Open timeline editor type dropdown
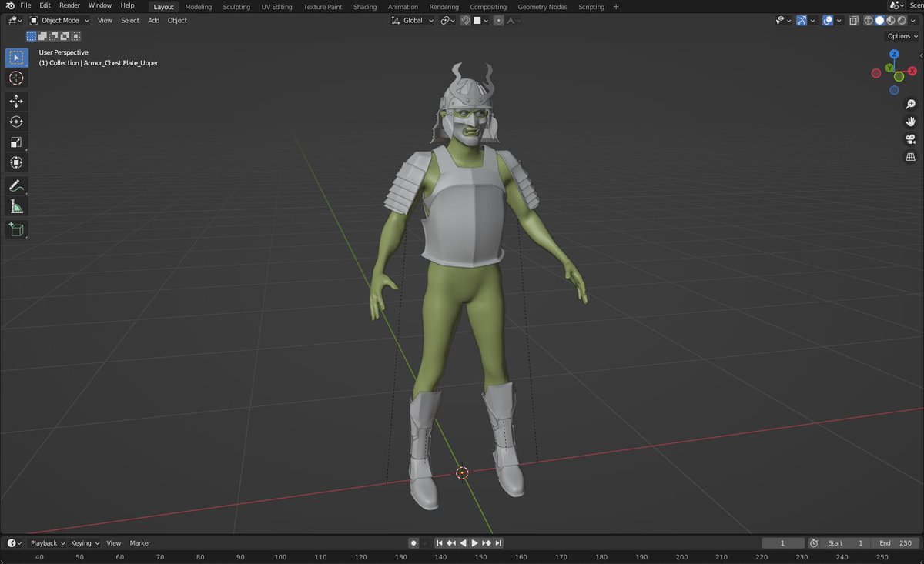Image resolution: width=924 pixels, height=564 pixels. [x=14, y=543]
